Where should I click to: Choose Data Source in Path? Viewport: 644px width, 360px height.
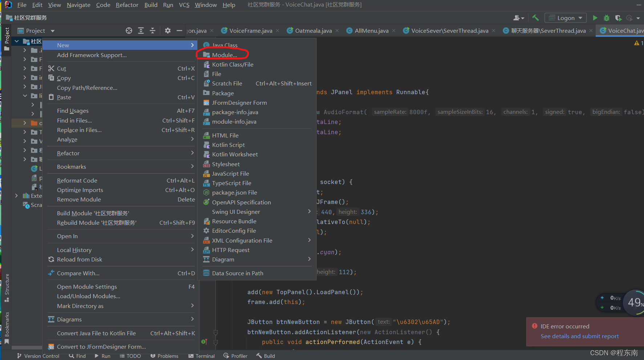256,273
